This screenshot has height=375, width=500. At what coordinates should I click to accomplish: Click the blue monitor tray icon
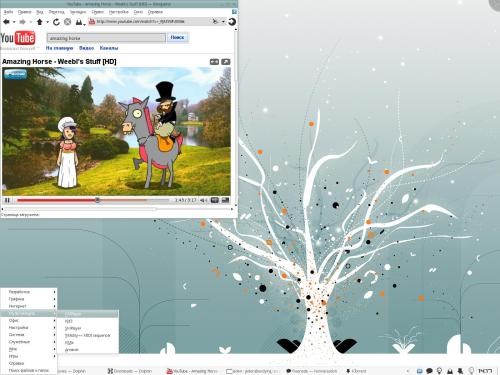[x=420, y=371]
